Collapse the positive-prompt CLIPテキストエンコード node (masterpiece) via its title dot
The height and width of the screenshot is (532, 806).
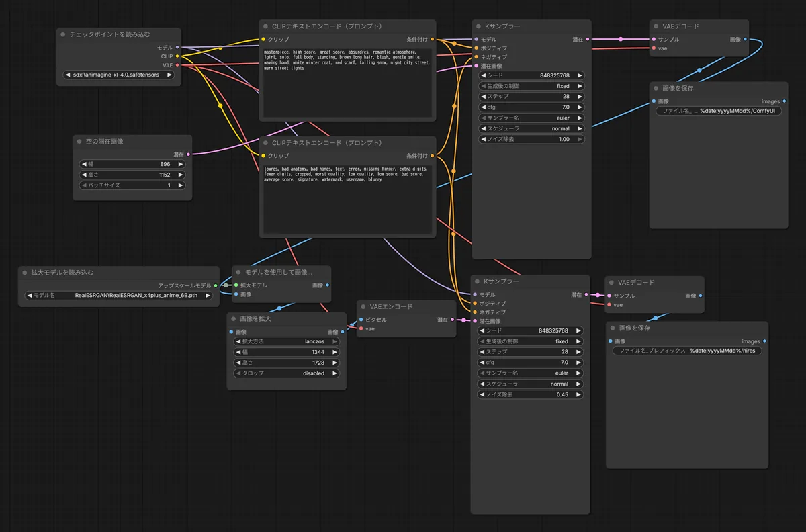click(266, 26)
